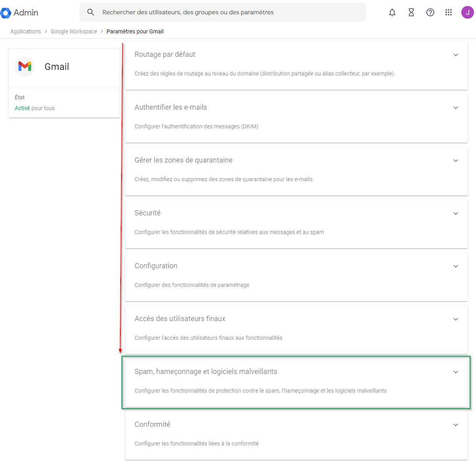Click the Gmail logo icon
The width and height of the screenshot is (476, 461).
(25, 66)
